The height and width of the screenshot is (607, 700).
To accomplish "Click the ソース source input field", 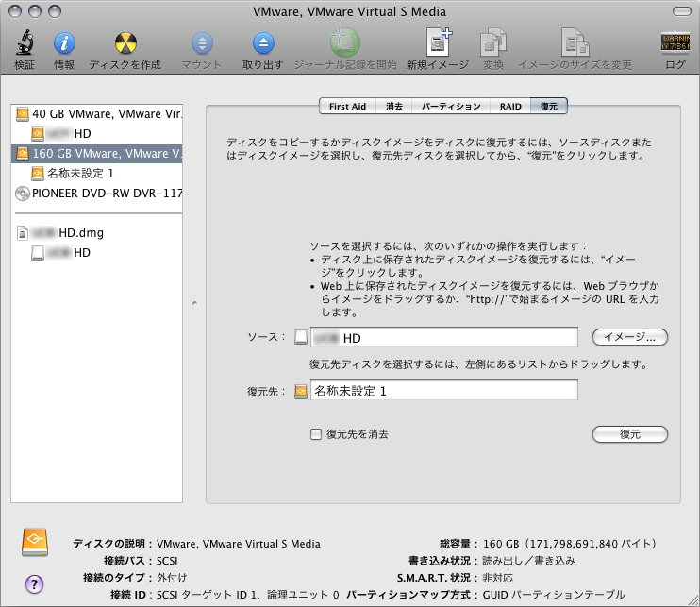I will pos(443,337).
